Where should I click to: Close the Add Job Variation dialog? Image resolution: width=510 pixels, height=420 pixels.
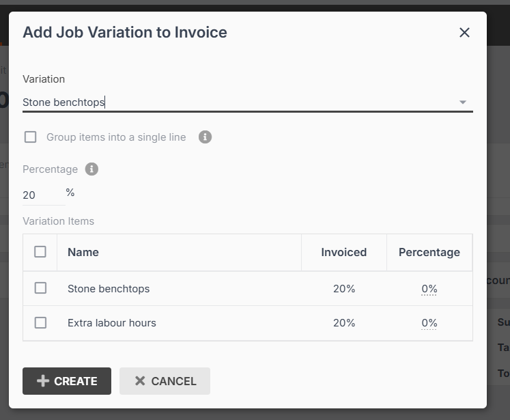coord(464,32)
